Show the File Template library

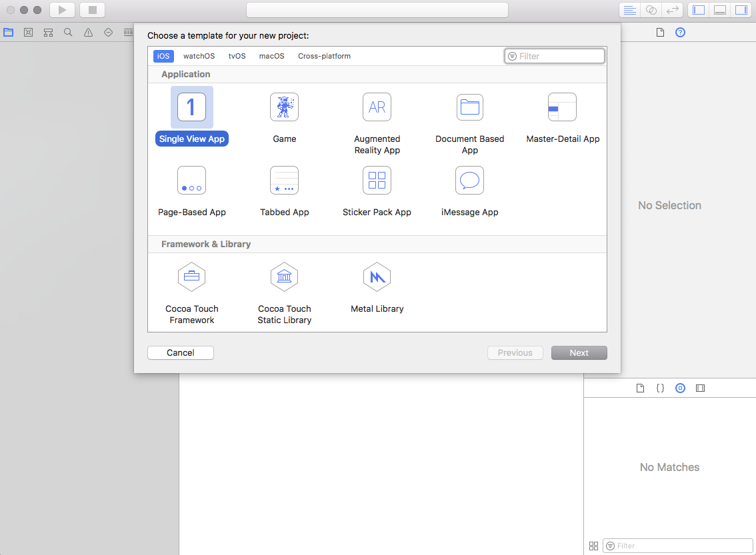click(x=640, y=388)
